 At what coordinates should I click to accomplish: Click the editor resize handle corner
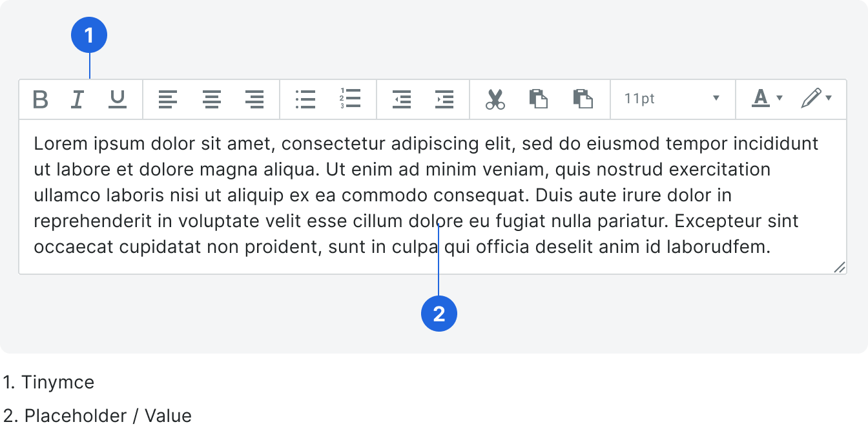(x=840, y=267)
